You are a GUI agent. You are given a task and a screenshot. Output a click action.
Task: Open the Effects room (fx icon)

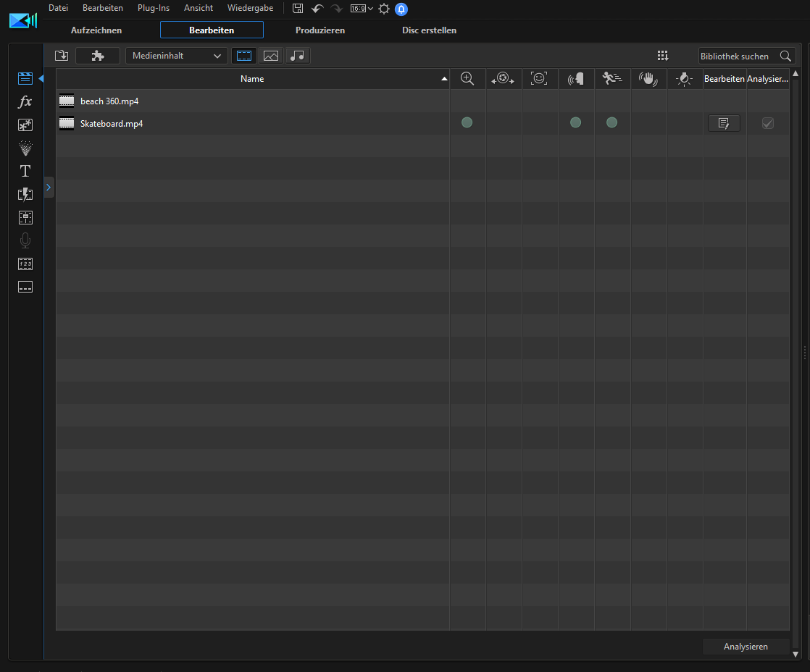pos(25,102)
